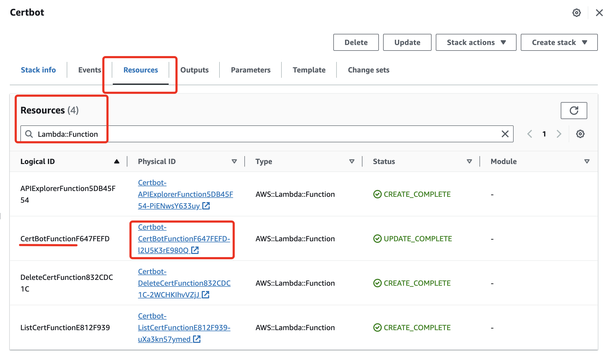The height and width of the screenshot is (364, 610).
Task: Open resources table preferences gear
Action: point(580,134)
